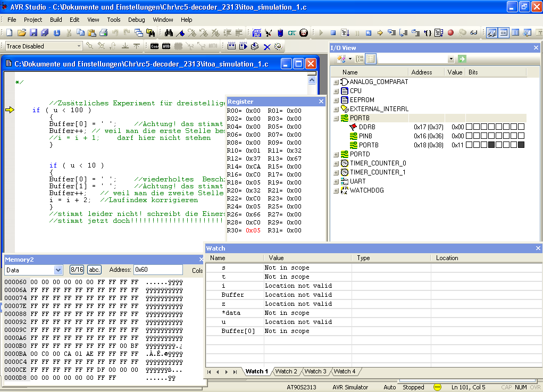Click the code editor scroll-up arrow
The height and width of the screenshot is (392, 543).
[x=312, y=80]
